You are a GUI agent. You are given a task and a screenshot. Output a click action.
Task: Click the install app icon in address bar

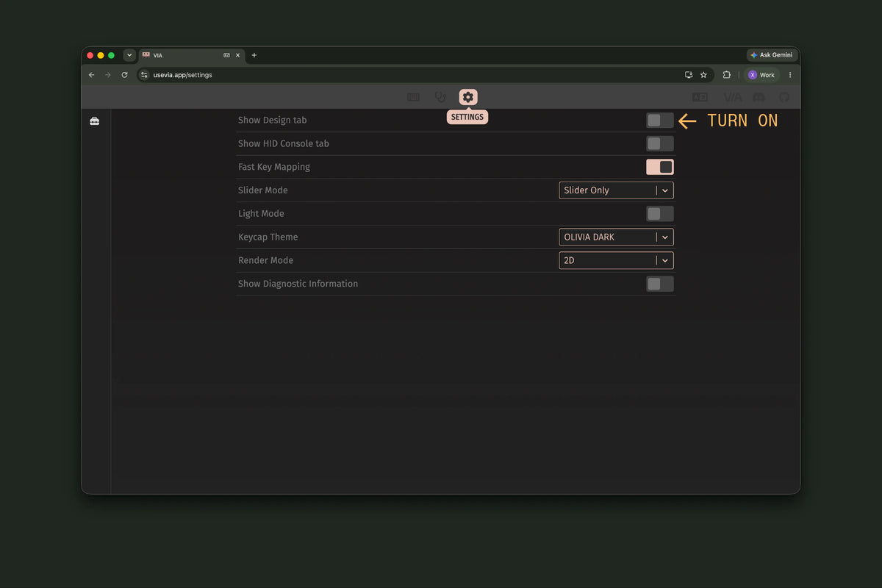point(689,75)
